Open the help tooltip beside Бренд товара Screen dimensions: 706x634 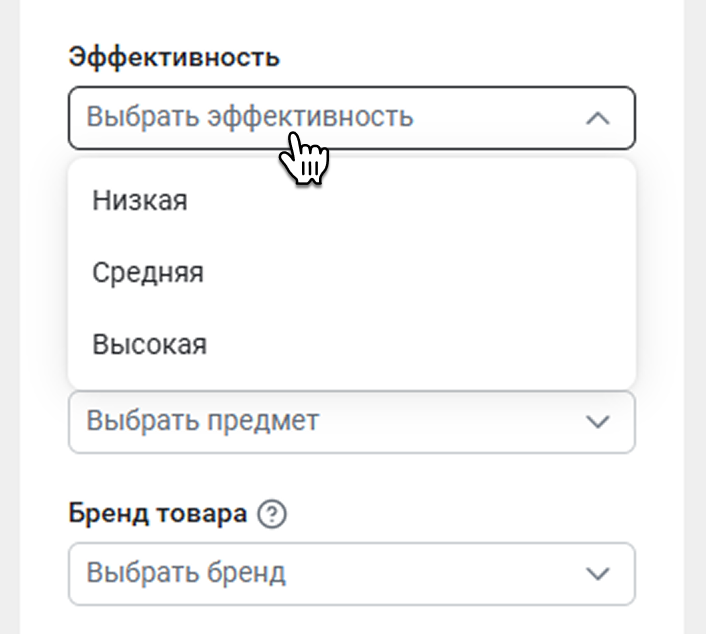tap(272, 514)
